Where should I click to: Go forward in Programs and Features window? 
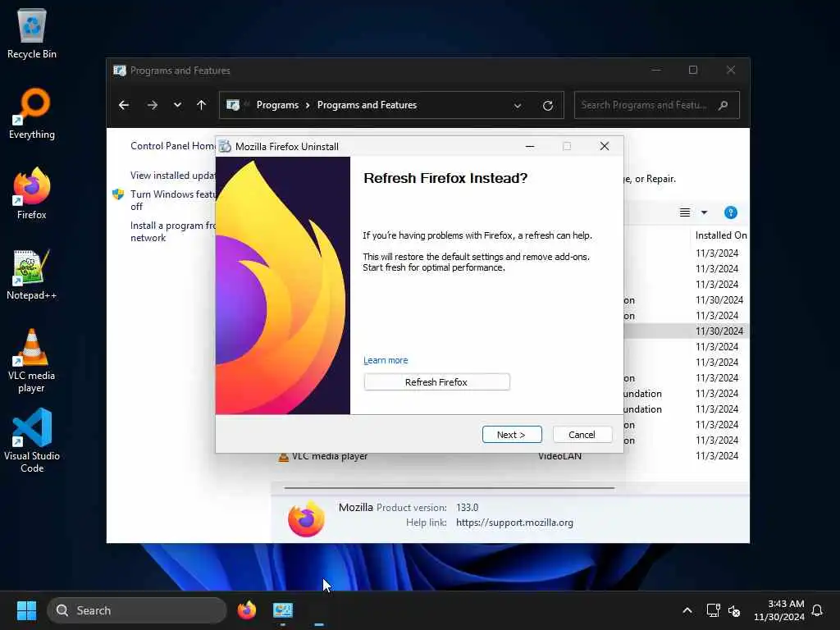pos(152,105)
